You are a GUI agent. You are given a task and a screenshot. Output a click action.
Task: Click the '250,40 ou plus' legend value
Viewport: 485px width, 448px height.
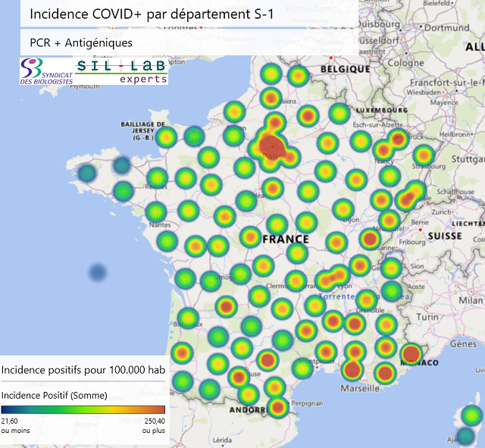tap(153, 426)
